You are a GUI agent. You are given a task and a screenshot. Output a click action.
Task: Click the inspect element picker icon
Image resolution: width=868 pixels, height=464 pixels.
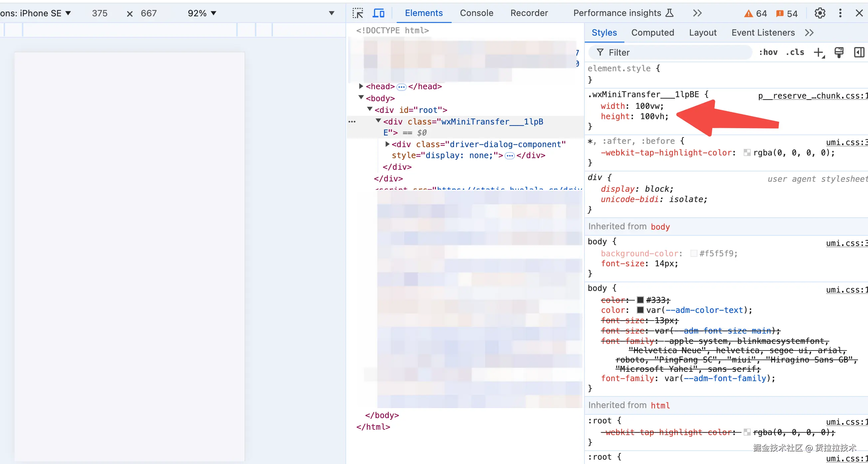click(357, 13)
